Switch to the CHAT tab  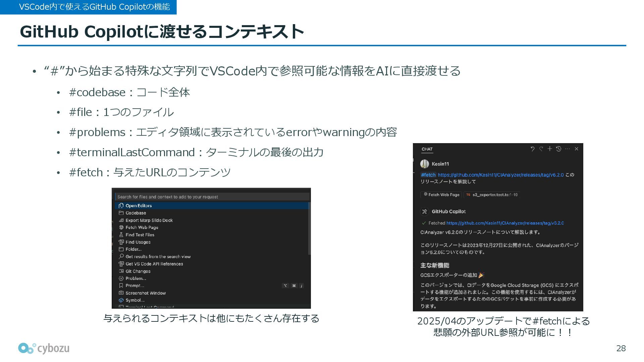427,149
